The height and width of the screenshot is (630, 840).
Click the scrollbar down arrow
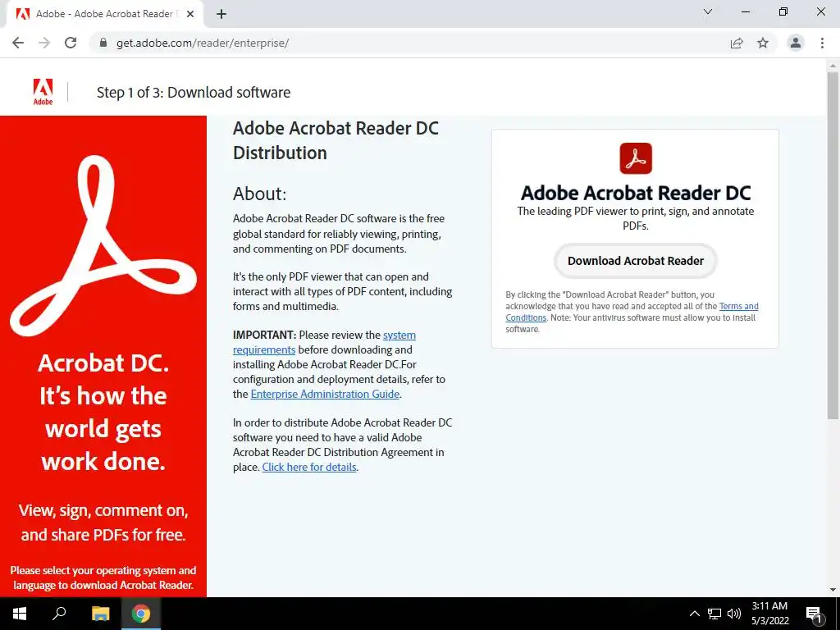pos(833,590)
